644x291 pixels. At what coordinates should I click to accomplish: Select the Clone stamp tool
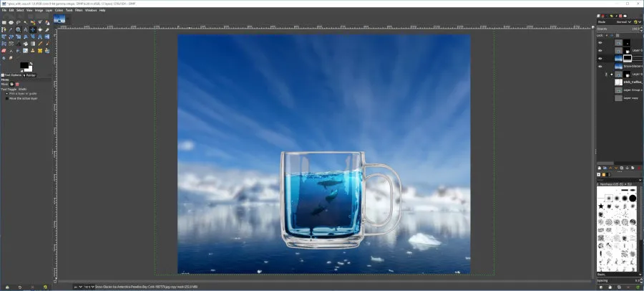pyautogui.click(x=32, y=51)
